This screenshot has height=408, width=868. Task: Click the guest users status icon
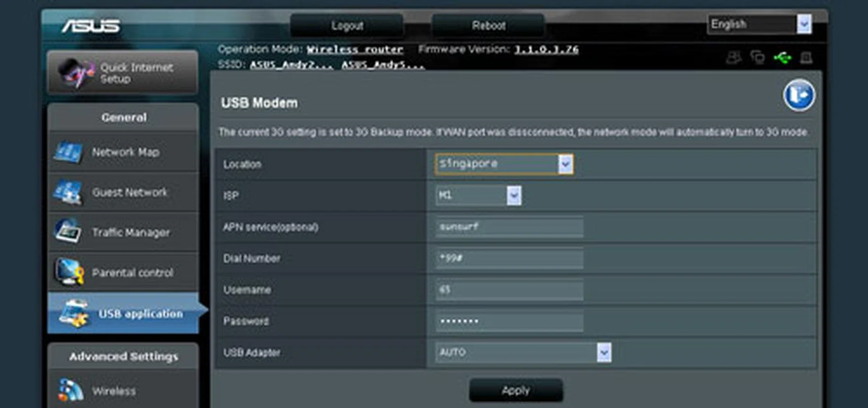[x=733, y=58]
